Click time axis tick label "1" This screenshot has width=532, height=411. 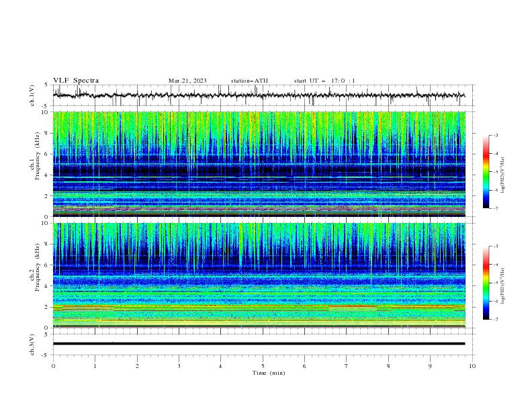[95, 366]
